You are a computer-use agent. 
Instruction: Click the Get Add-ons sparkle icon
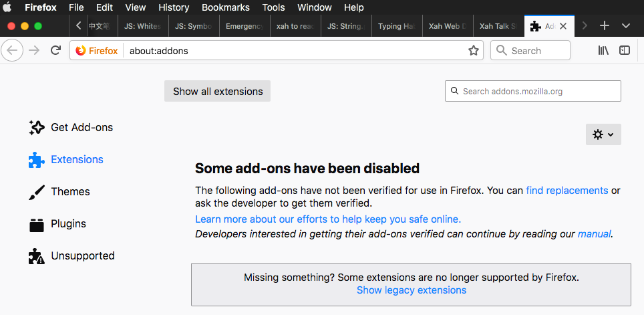pos(37,128)
